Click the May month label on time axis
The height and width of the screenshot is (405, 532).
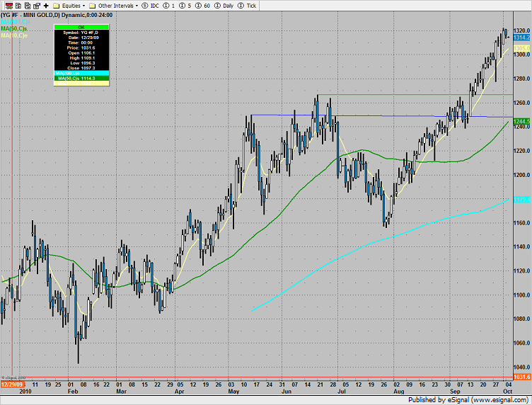(x=233, y=392)
